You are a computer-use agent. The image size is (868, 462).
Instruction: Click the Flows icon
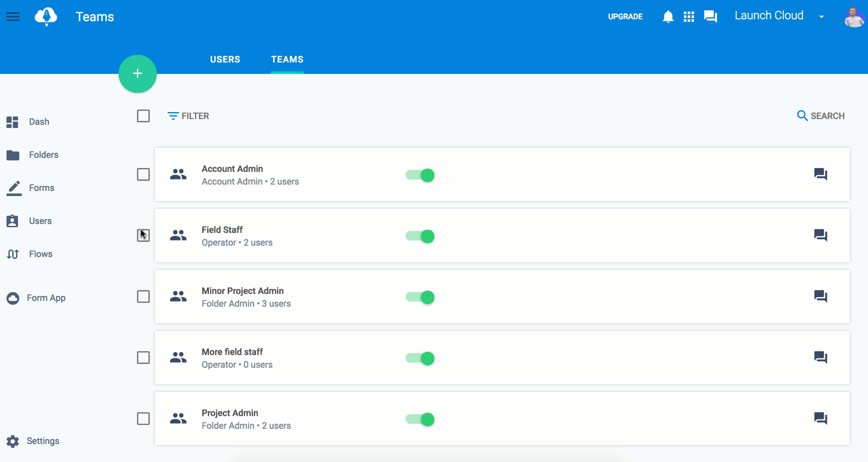pyautogui.click(x=13, y=254)
